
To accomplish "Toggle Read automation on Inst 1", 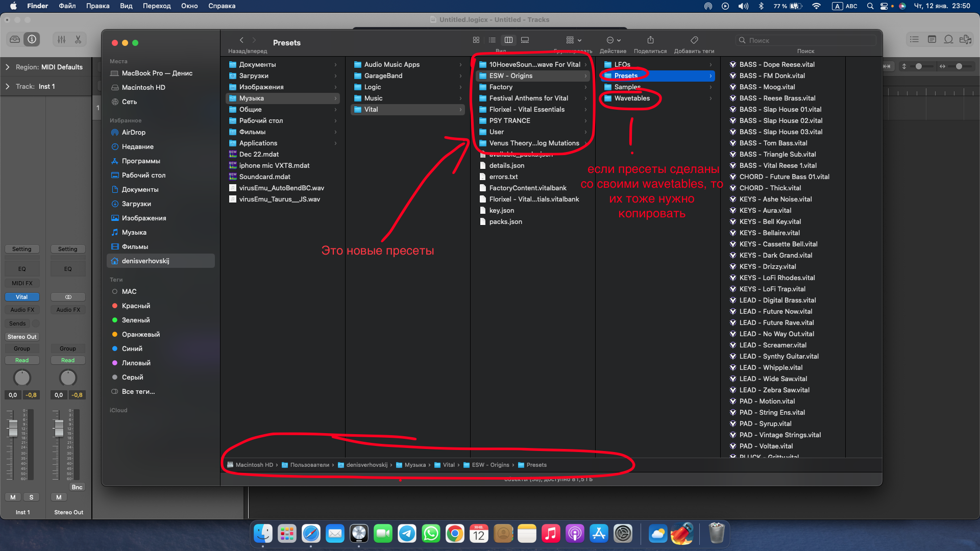I will coord(22,360).
